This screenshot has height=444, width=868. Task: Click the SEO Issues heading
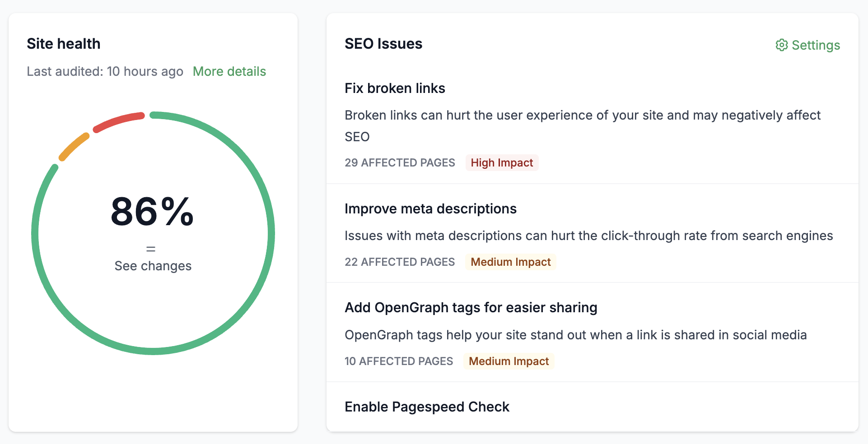[383, 43]
